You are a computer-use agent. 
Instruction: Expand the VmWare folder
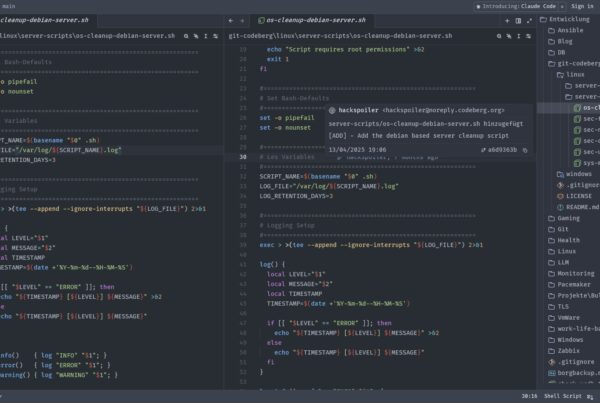tap(568, 318)
